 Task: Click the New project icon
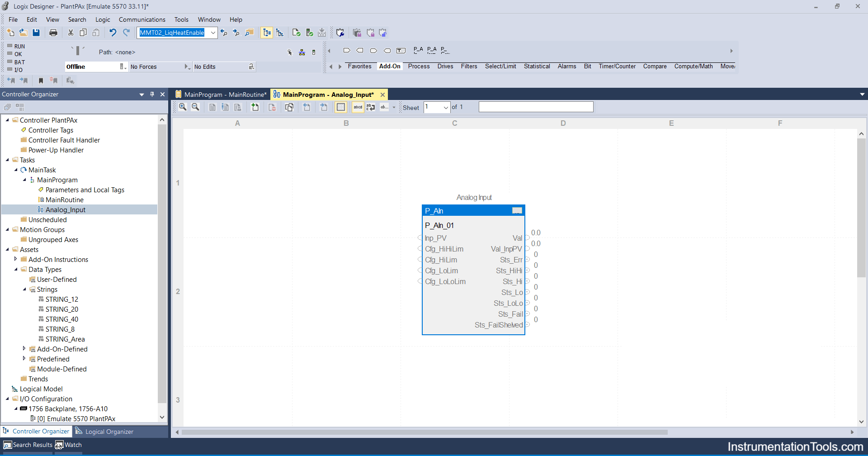(x=11, y=33)
